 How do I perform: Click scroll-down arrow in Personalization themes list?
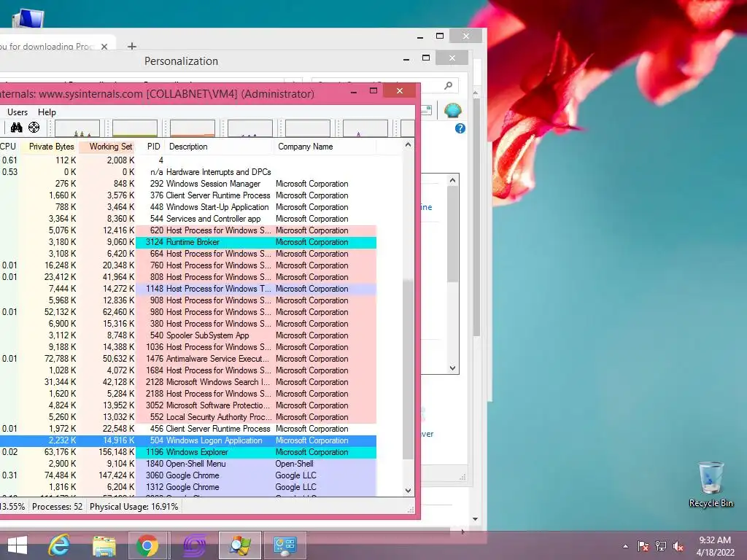click(452, 368)
